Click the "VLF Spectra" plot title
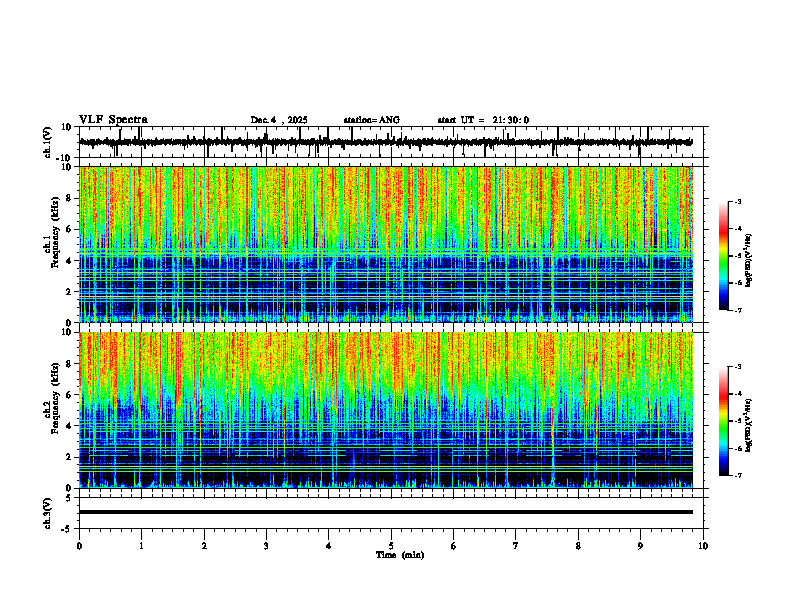Image resolution: width=792 pixels, height=612 pixels. pyautogui.click(x=113, y=120)
